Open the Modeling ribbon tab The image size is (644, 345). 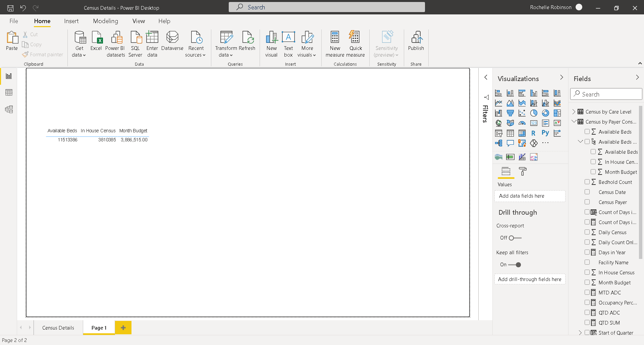coord(105,21)
